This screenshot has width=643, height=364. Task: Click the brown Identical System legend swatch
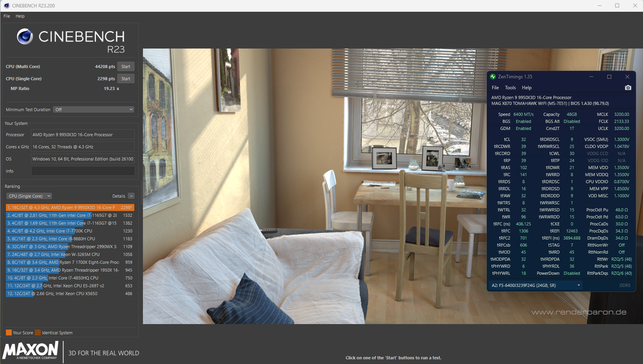(x=38, y=333)
